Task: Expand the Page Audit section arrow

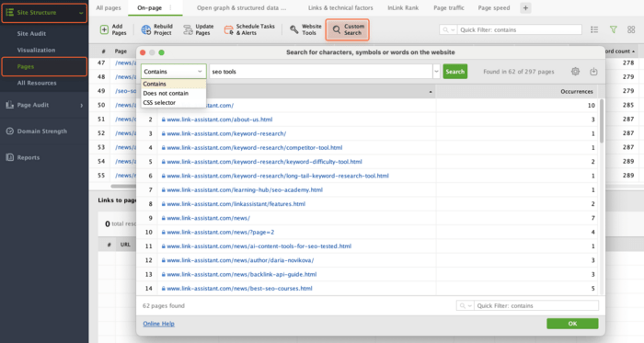Action: coord(81,106)
